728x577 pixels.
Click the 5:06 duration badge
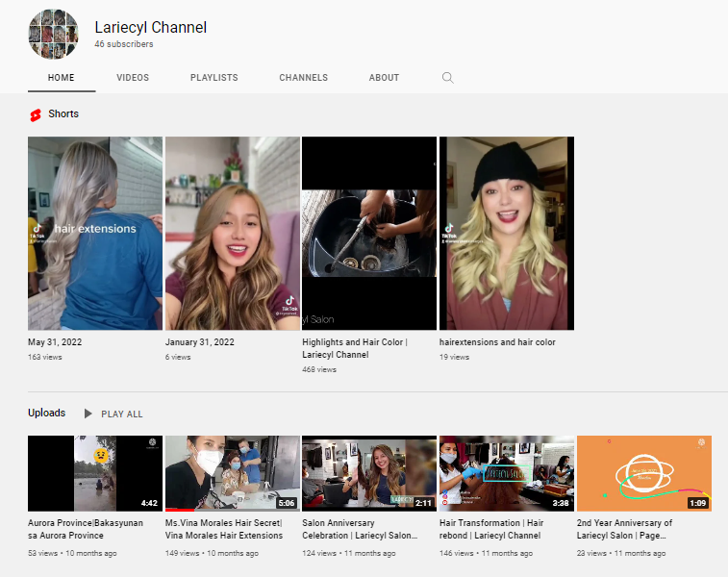pyautogui.click(x=286, y=503)
